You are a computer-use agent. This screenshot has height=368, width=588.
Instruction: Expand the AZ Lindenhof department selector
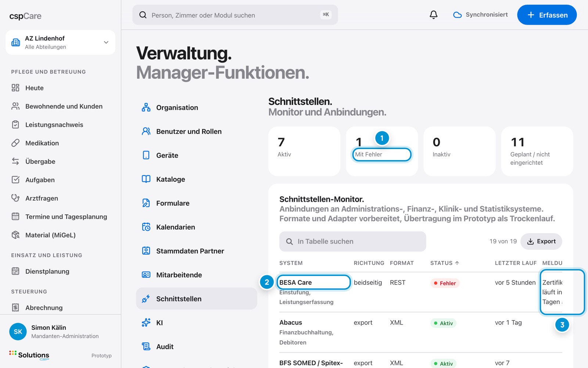pyautogui.click(x=60, y=42)
